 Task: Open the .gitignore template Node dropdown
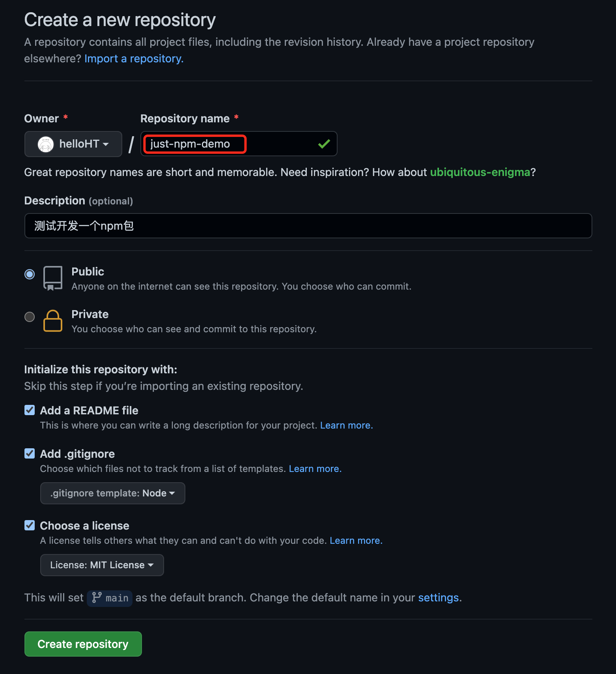tap(113, 493)
